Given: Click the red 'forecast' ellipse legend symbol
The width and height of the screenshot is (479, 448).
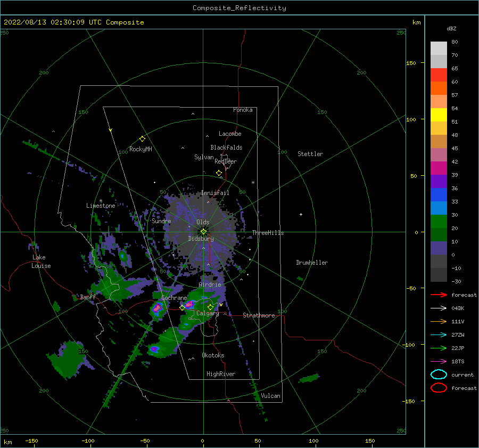Looking at the screenshot, I should tap(439, 388).
